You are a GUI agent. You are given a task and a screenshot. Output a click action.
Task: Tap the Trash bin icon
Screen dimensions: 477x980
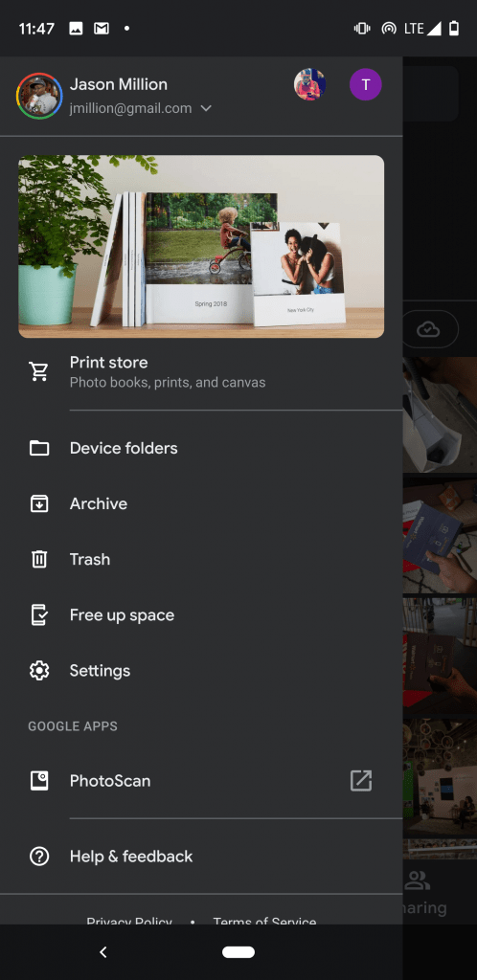coord(38,559)
